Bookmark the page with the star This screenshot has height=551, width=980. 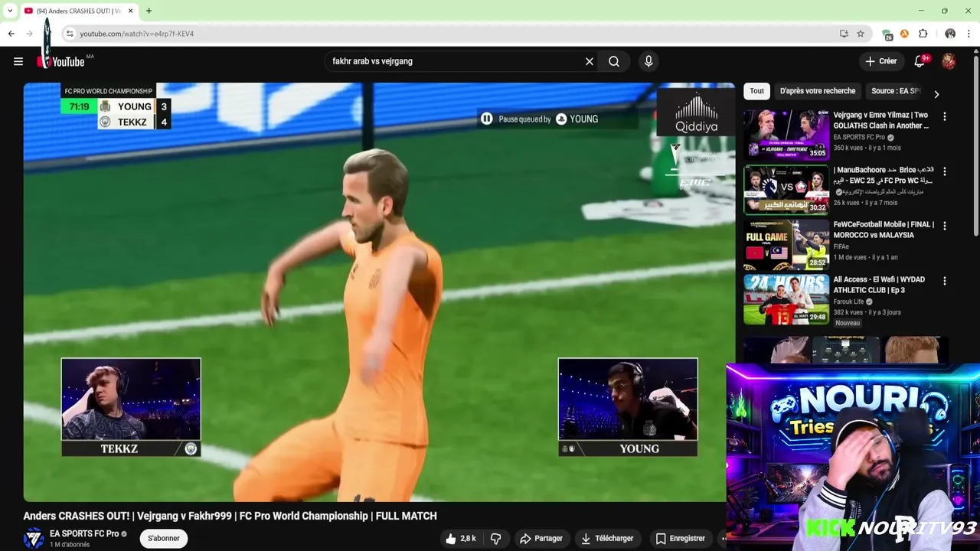coord(861,34)
